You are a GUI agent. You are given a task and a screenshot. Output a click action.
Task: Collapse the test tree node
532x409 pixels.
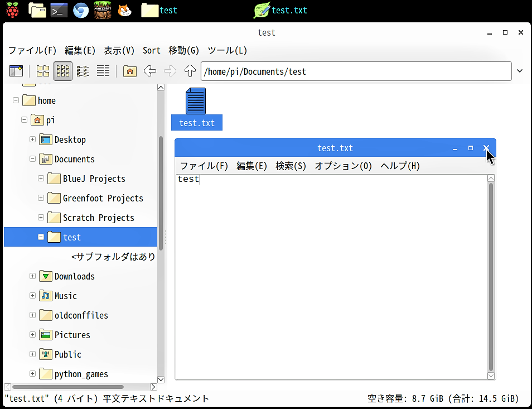click(x=41, y=237)
